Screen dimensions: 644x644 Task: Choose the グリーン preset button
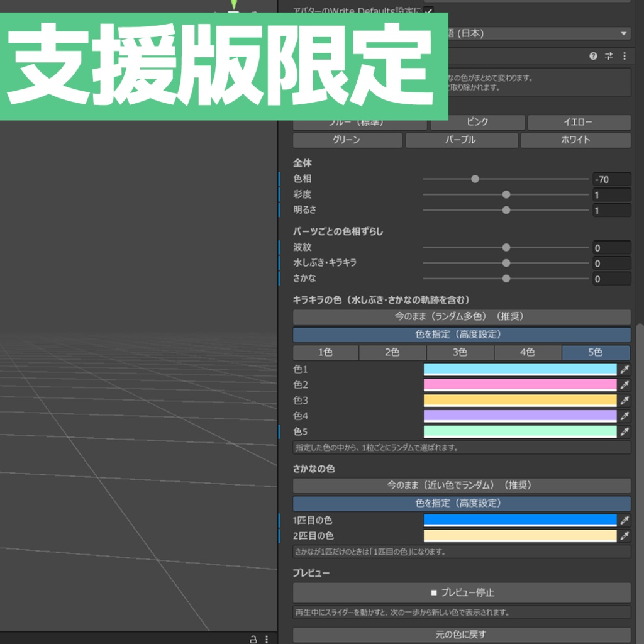coord(347,140)
